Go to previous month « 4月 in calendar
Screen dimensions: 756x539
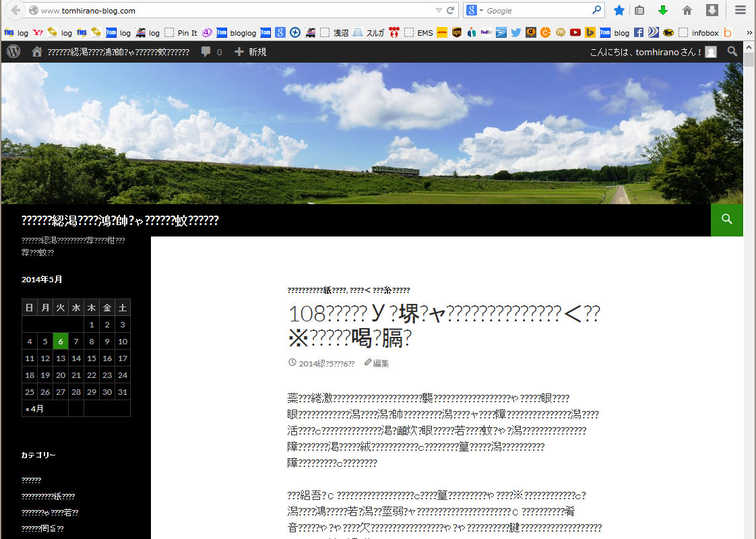(35, 408)
